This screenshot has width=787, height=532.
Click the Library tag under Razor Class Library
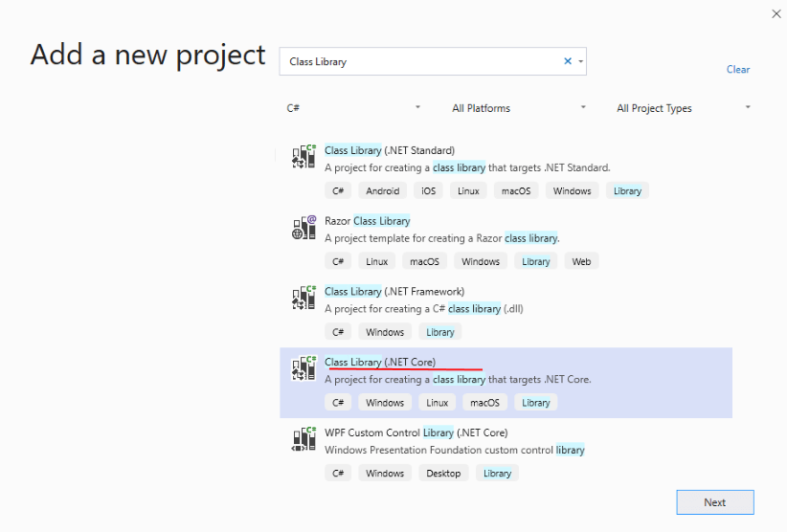coord(536,262)
